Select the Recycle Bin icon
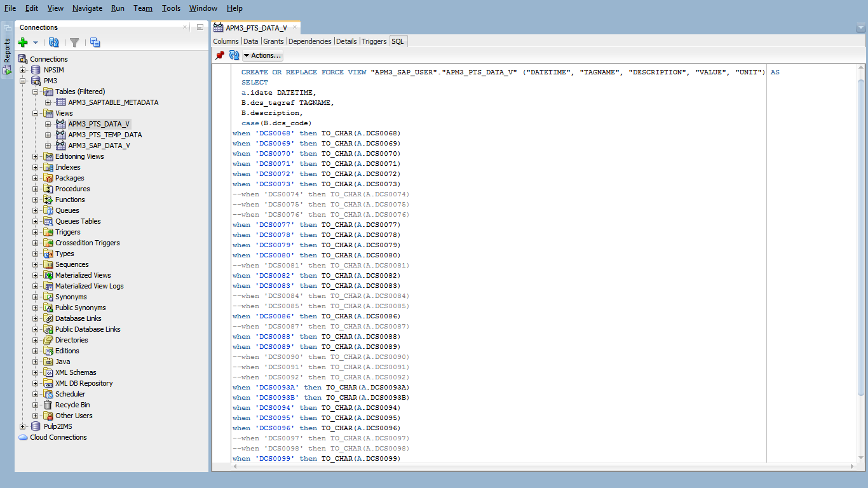 pyautogui.click(x=48, y=405)
